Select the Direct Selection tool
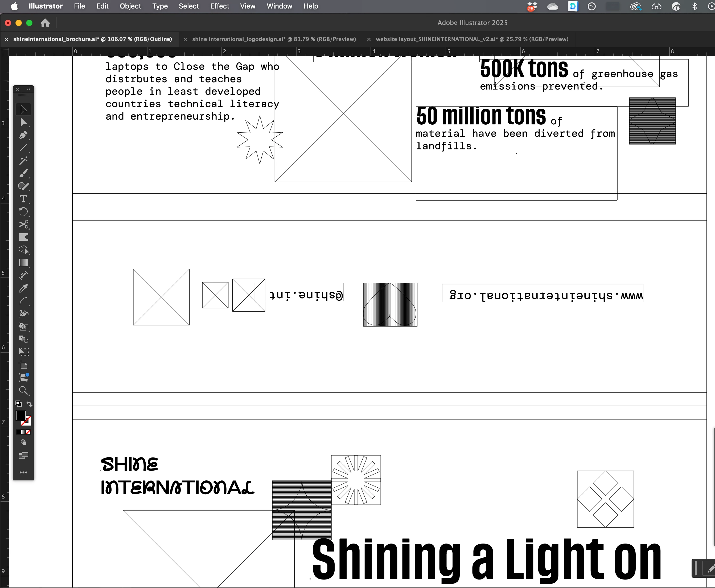The height and width of the screenshot is (588, 715). pos(23,122)
